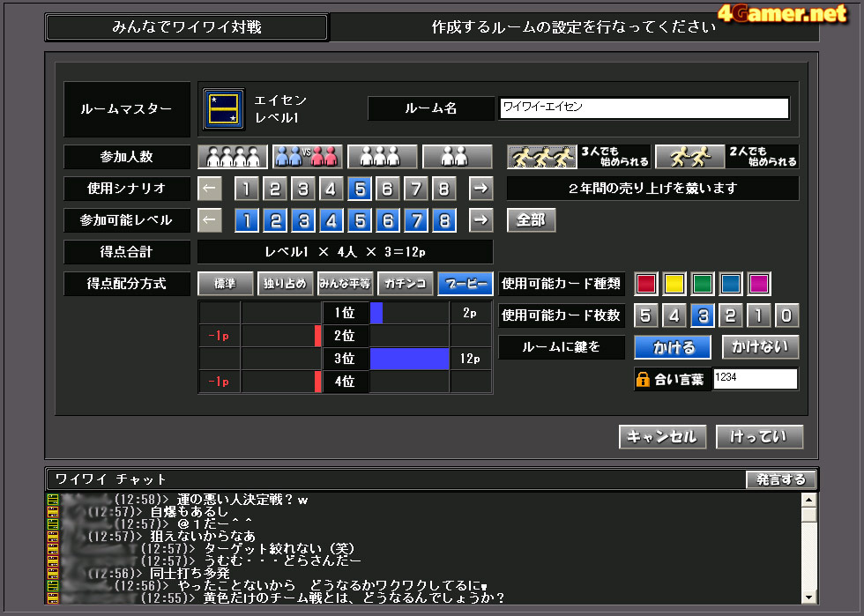864x616 pixels.
Task: Click 発言する to post in chat
Action: tap(781, 479)
